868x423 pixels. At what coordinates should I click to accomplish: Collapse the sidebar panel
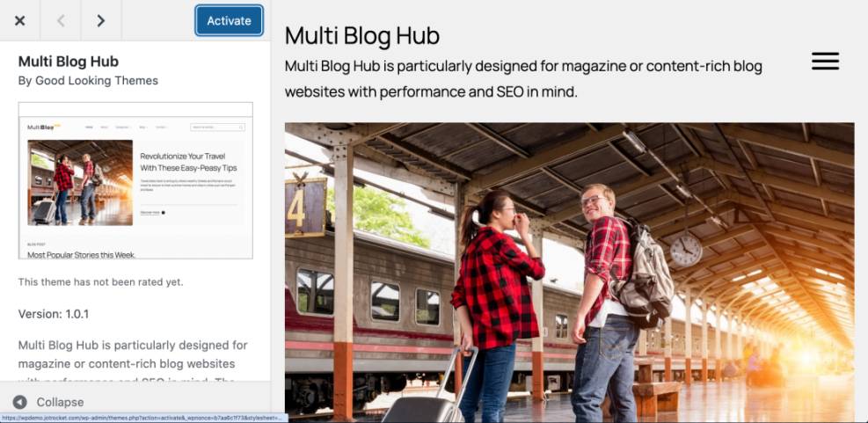point(48,403)
